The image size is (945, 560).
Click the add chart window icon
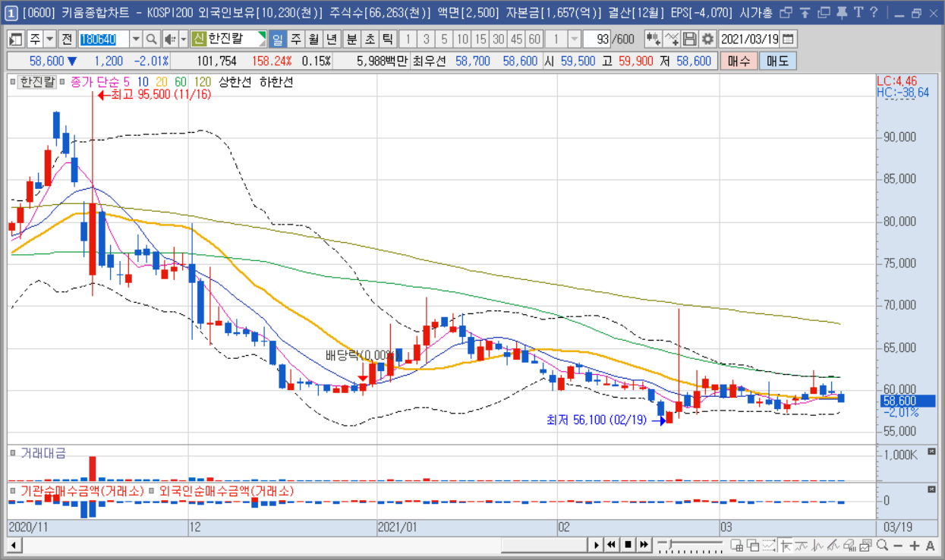[x=736, y=545]
